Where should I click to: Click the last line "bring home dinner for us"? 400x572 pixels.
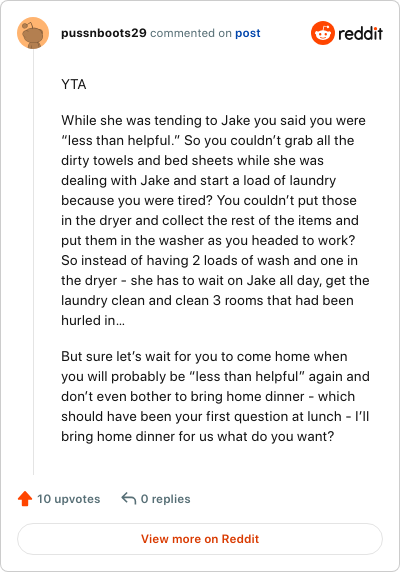click(x=198, y=436)
